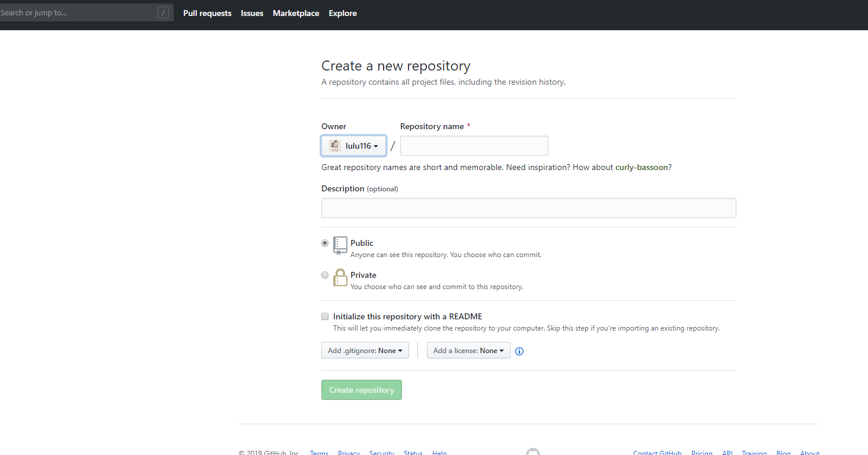This screenshot has height=455, width=868.
Task: Click the text starting Anyone can see this repository
Action: tap(446, 255)
